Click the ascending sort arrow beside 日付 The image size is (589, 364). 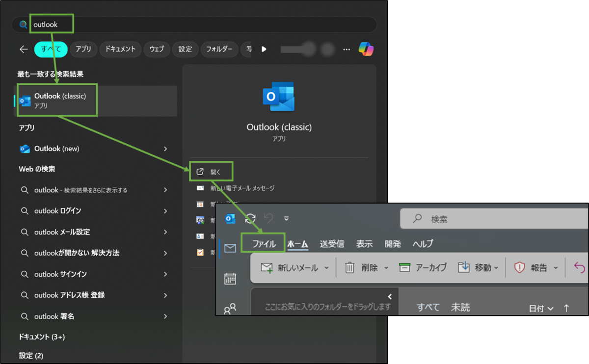pos(566,308)
